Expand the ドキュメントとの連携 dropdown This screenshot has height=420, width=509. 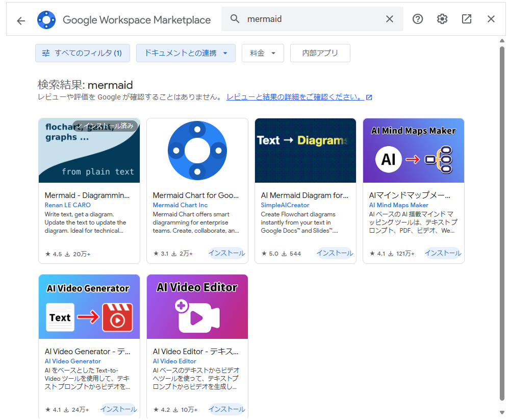point(186,53)
